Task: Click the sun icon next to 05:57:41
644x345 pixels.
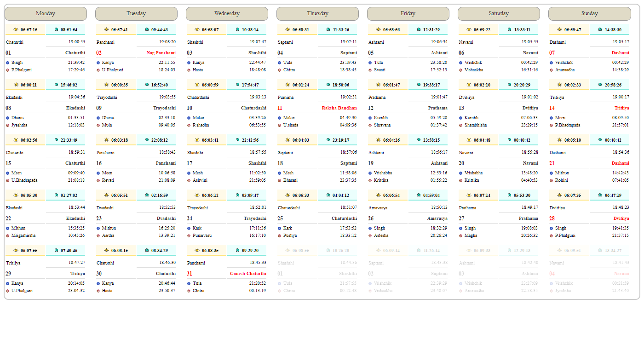Action: (106, 29)
